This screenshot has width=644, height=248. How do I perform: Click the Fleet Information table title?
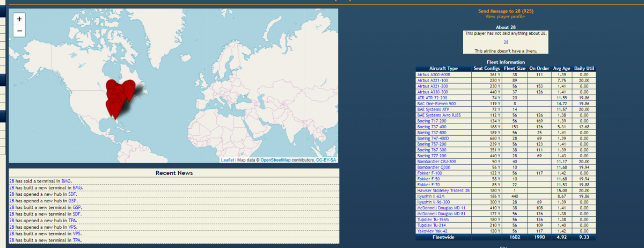[505, 62]
